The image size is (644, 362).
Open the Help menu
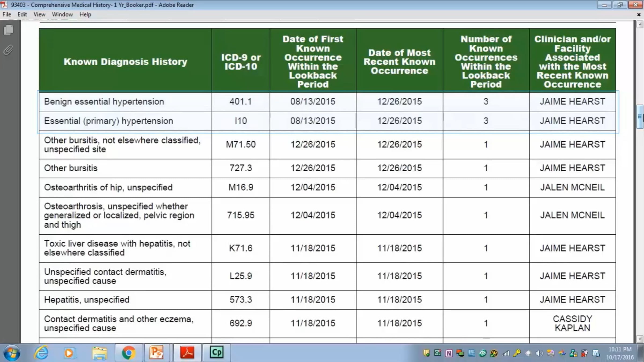pyautogui.click(x=85, y=14)
